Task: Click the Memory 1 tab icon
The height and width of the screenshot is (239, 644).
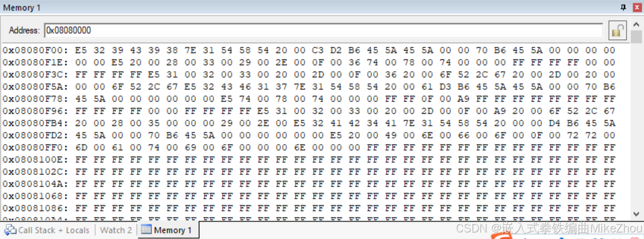Action: (x=146, y=230)
